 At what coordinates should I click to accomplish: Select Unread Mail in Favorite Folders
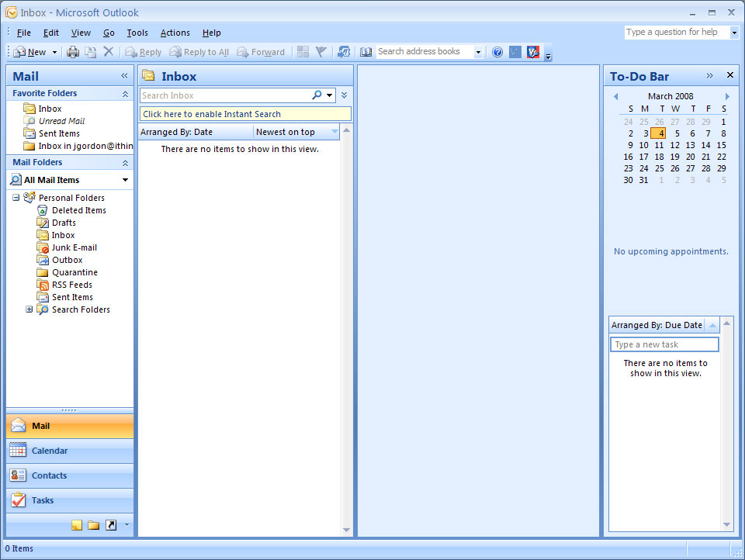pyautogui.click(x=61, y=121)
